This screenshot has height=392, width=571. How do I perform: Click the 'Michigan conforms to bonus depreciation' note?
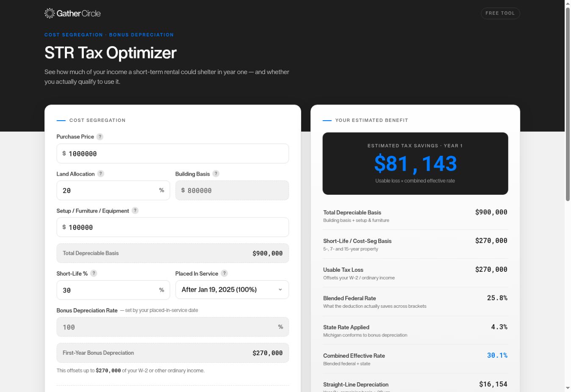click(x=365, y=335)
